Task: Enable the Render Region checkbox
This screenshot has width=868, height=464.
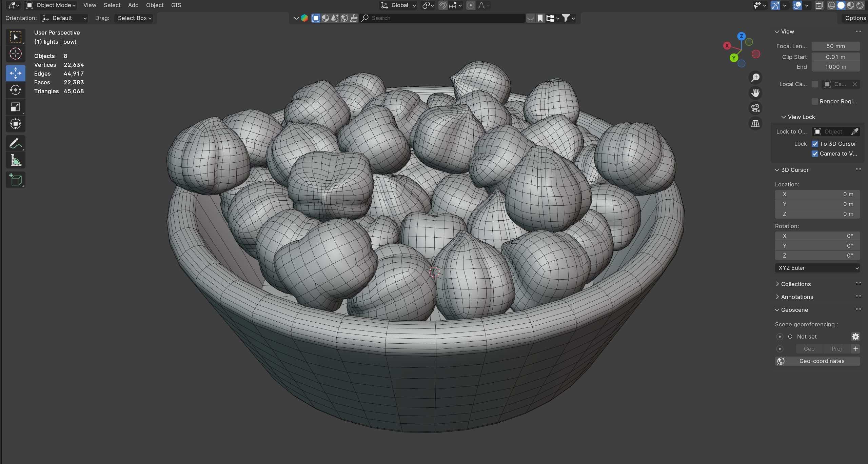Action: click(815, 101)
